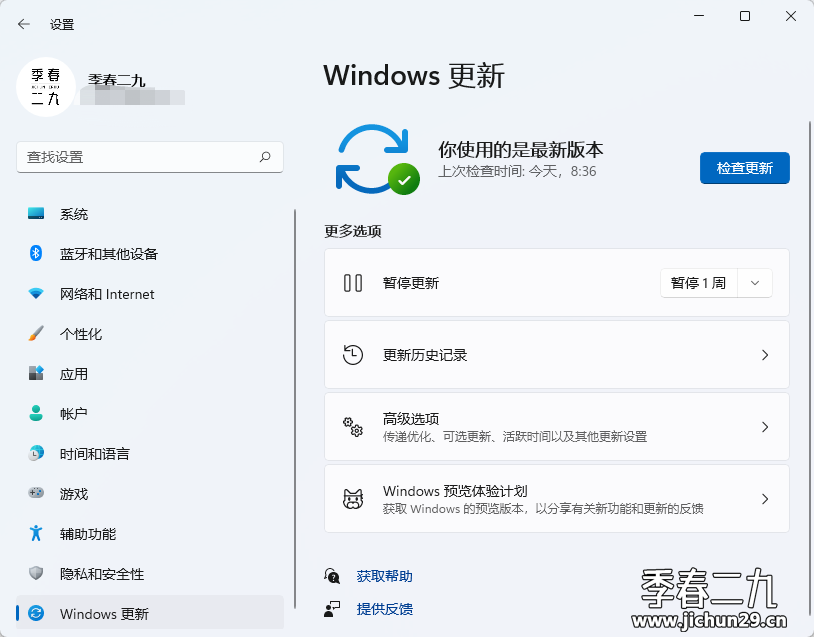Open 时间和语言 globe clock icon
This screenshot has height=637, width=814.
coord(36,453)
